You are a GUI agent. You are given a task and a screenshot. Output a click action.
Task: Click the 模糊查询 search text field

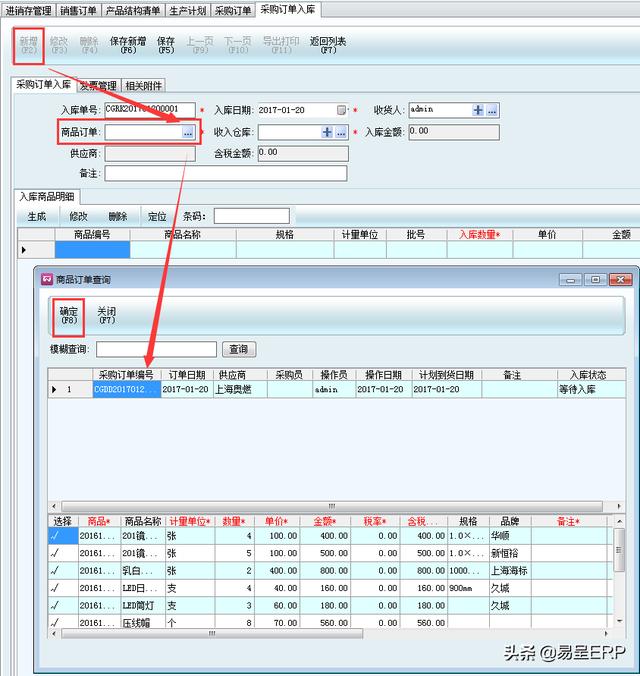[x=156, y=349]
